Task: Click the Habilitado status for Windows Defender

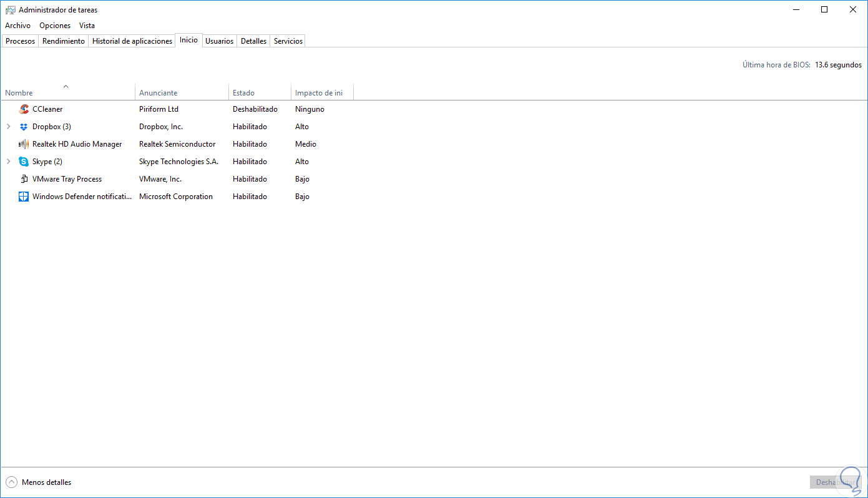Action: [250, 197]
